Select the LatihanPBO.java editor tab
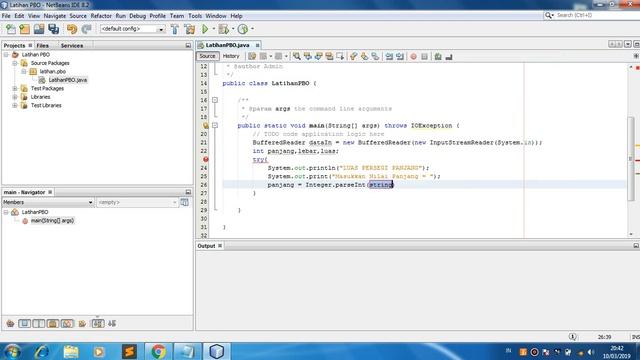This screenshot has width=640, height=360. click(227, 45)
